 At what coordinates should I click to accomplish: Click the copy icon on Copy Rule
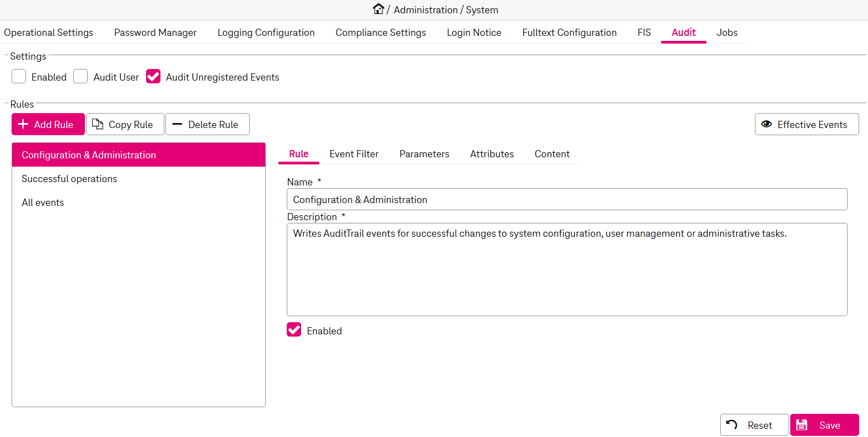(98, 124)
